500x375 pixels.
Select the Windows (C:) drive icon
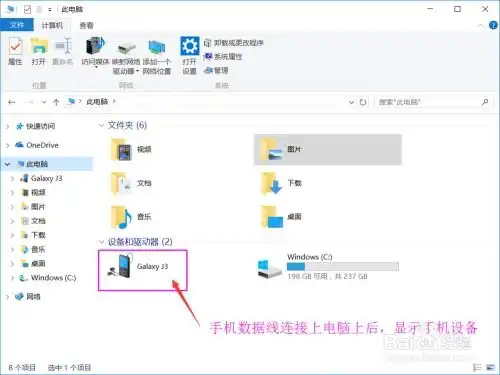click(270, 268)
